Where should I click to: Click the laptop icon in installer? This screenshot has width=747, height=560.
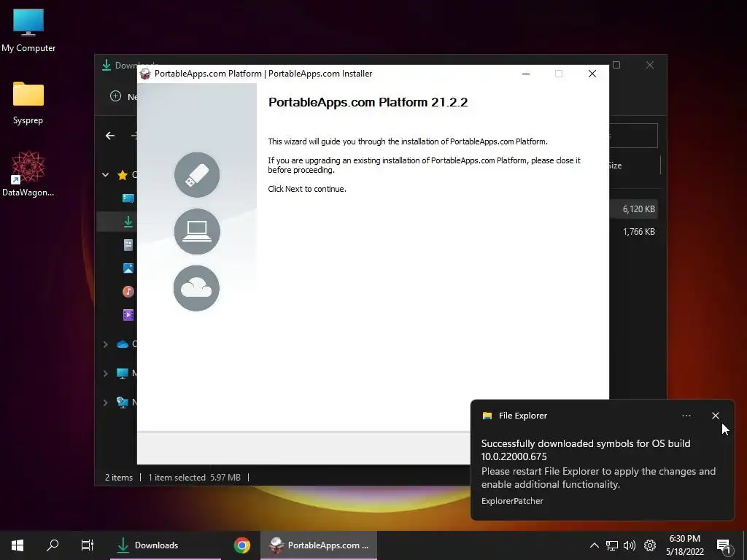click(x=197, y=231)
